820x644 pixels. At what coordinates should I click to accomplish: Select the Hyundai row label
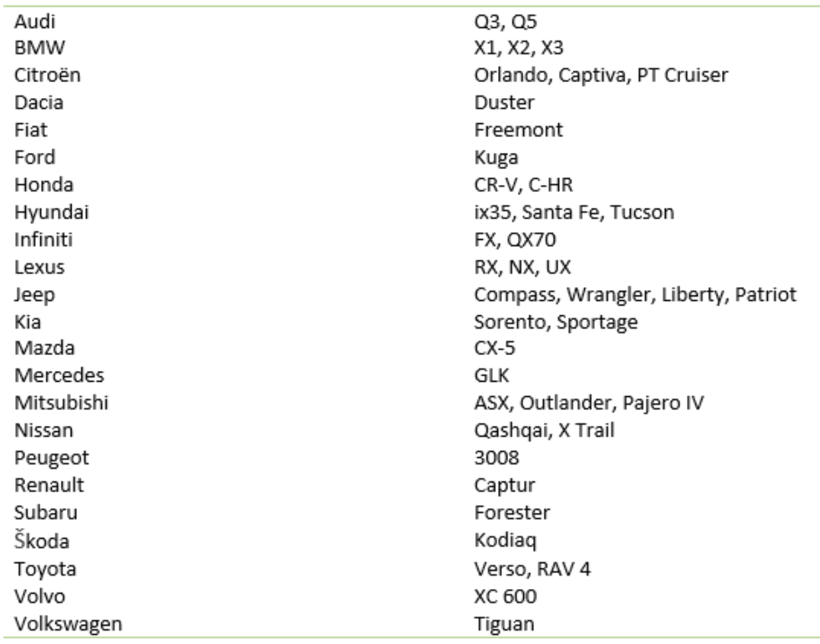coord(51,213)
